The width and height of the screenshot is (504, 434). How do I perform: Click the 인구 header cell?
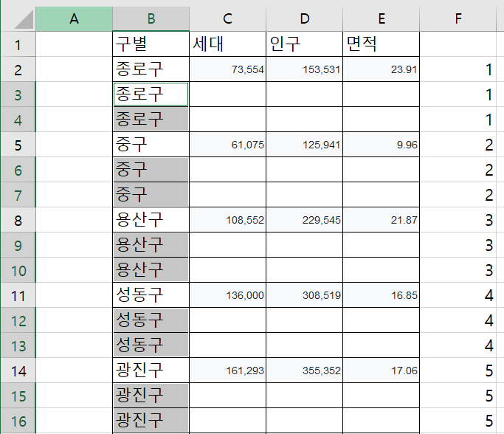[x=305, y=44]
